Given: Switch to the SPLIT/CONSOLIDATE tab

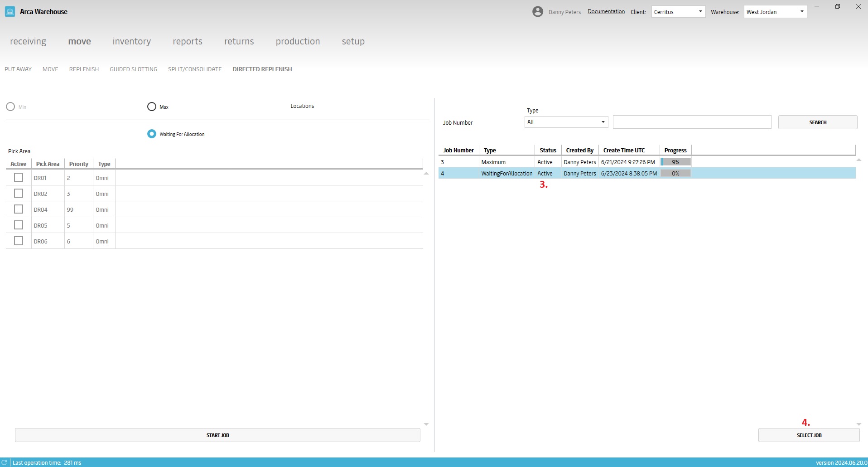Looking at the screenshot, I should click(195, 69).
